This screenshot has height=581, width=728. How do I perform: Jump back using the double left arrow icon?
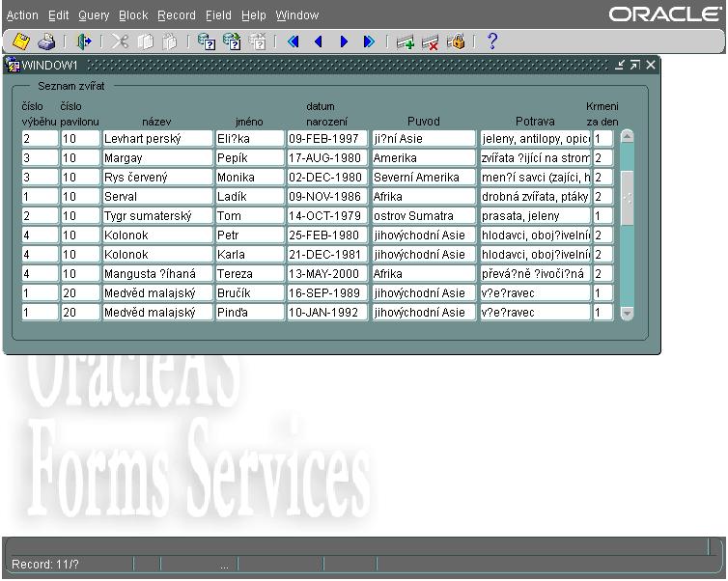pos(294,41)
